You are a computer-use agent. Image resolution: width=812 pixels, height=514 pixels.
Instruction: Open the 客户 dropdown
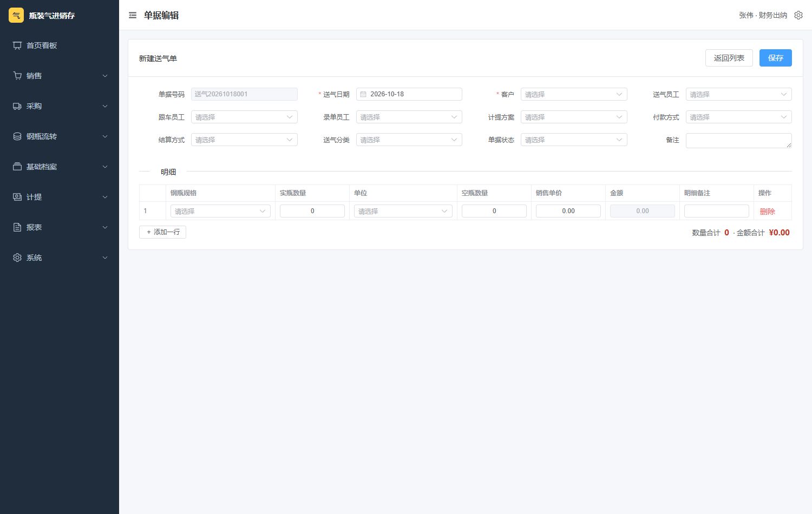[x=574, y=94]
